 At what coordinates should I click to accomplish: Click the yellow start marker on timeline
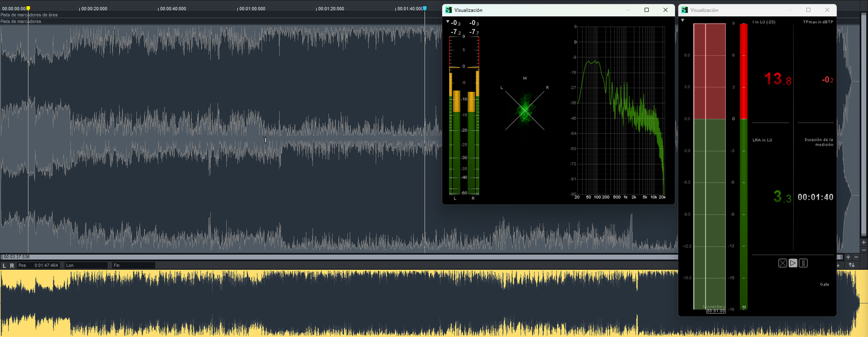[28, 9]
